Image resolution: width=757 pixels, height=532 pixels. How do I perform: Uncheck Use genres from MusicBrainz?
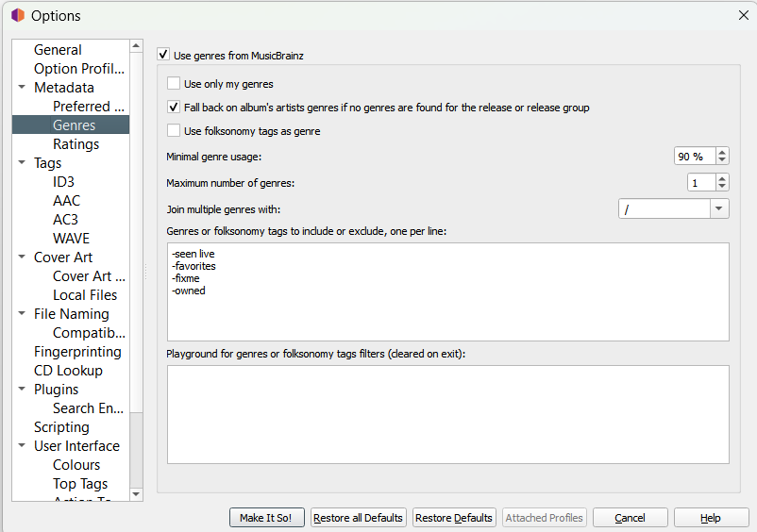[163, 56]
